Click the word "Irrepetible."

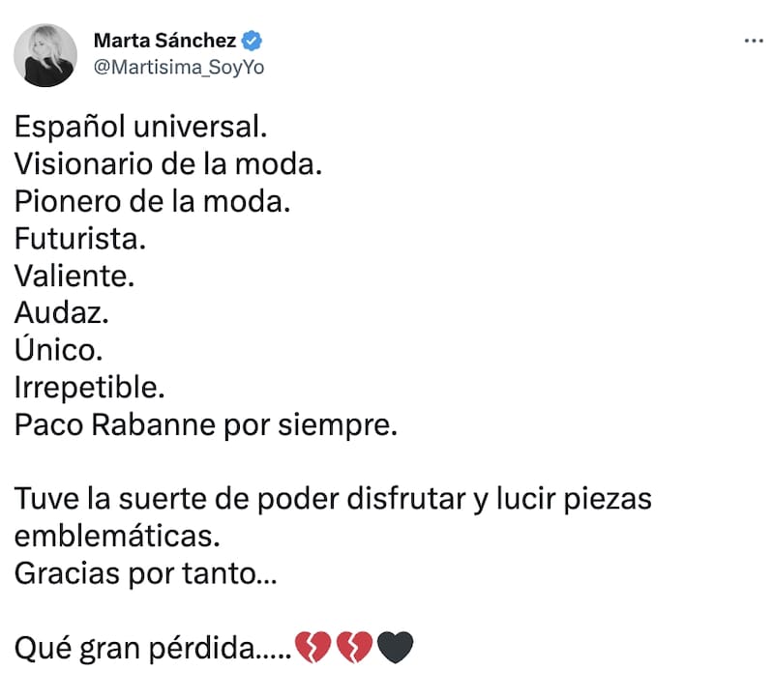click(90, 388)
